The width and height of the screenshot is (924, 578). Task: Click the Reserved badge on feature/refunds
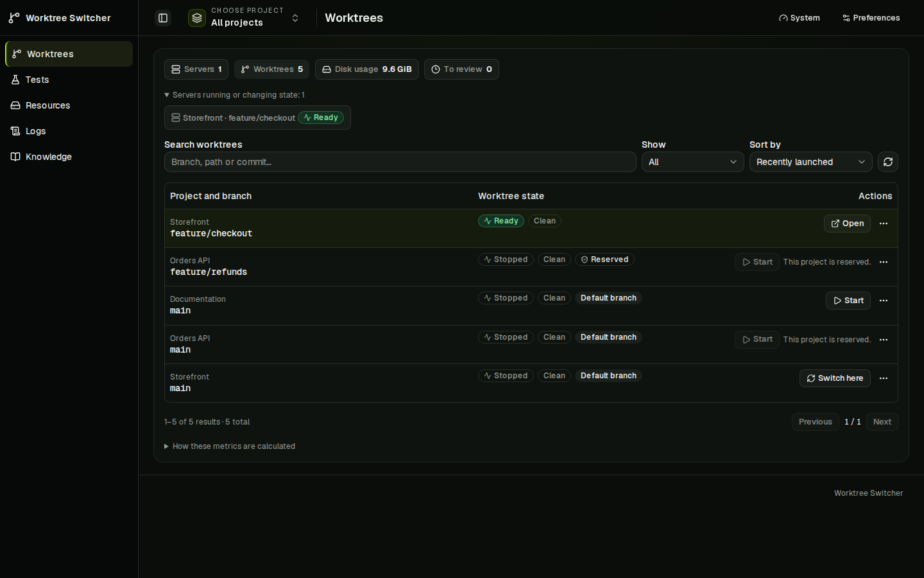[604, 259]
